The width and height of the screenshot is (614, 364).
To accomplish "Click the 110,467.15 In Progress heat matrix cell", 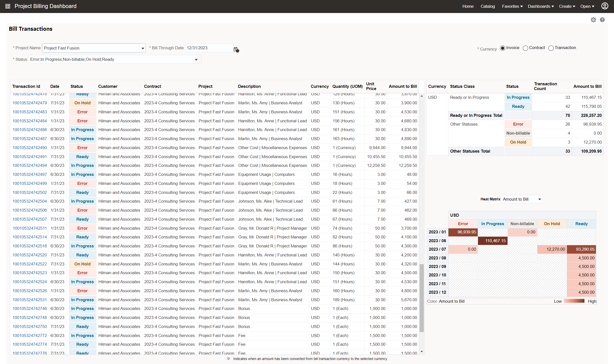I will (x=493, y=241).
